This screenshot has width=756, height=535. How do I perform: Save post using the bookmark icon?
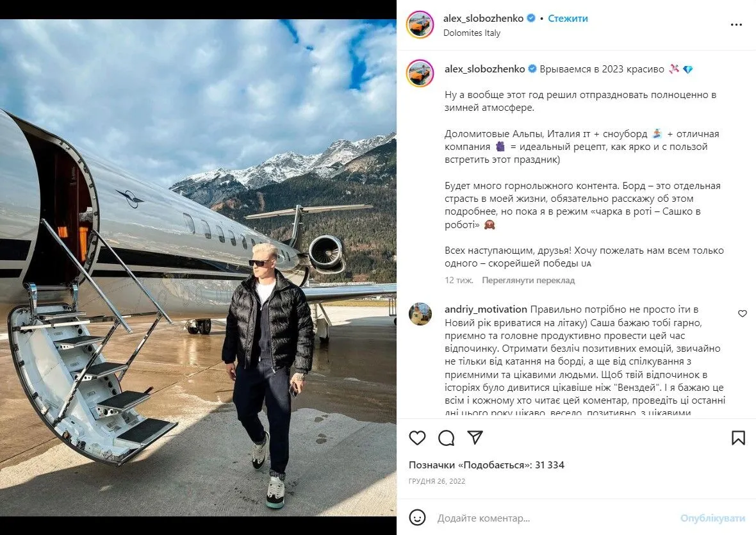(738, 438)
